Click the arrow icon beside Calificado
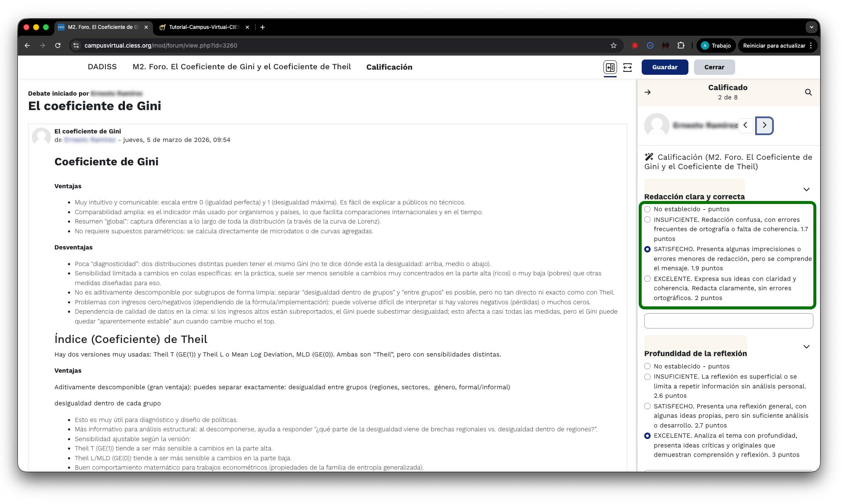Screen dimensions: 855x504 [648, 92]
